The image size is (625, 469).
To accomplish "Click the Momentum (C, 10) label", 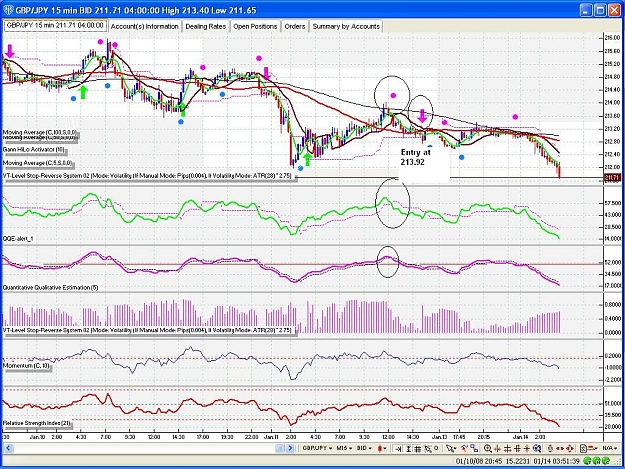I will pyautogui.click(x=26, y=365).
